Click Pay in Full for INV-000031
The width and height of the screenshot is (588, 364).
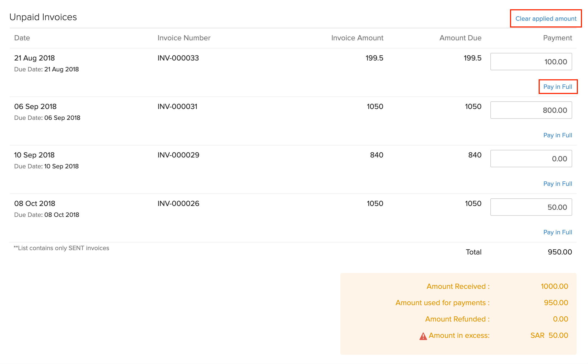point(557,135)
